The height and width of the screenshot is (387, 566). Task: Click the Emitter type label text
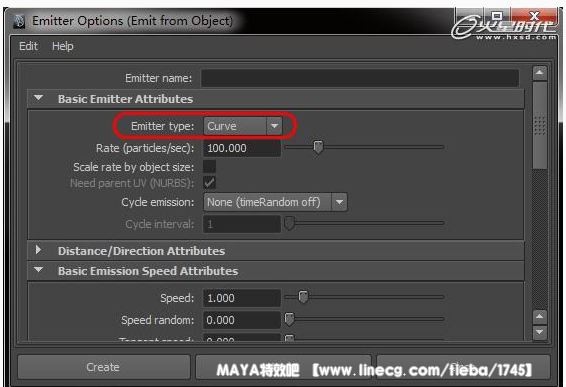point(162,126)
